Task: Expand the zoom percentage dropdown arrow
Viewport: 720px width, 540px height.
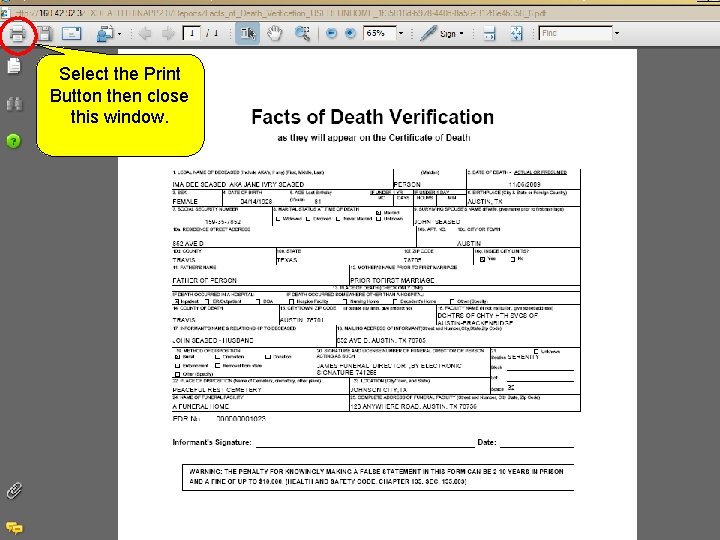Action: coord(401,33)
